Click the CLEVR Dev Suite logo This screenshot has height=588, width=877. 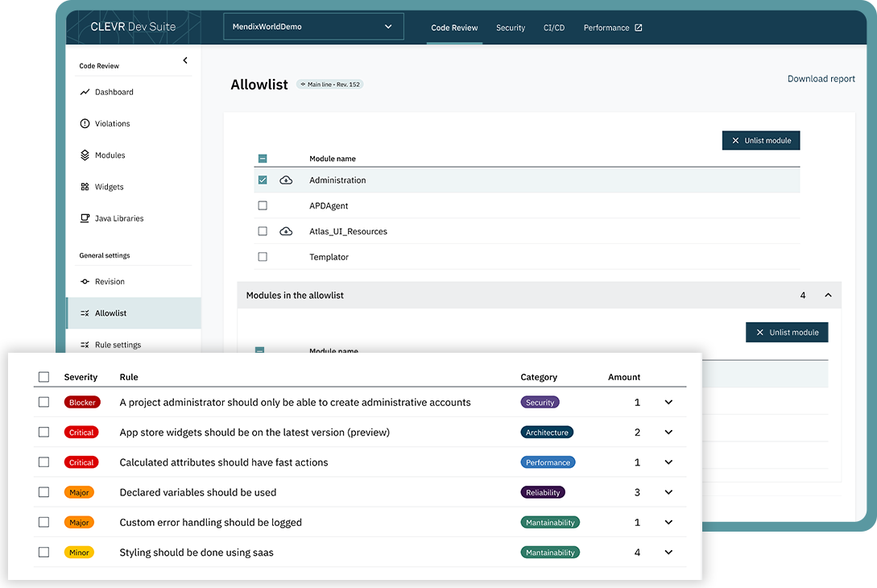click(133, 27)
